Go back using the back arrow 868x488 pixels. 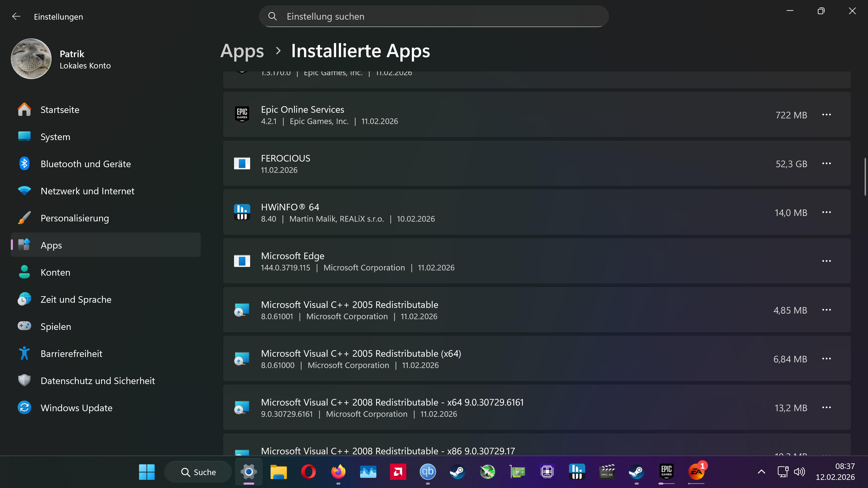(16, 16)
